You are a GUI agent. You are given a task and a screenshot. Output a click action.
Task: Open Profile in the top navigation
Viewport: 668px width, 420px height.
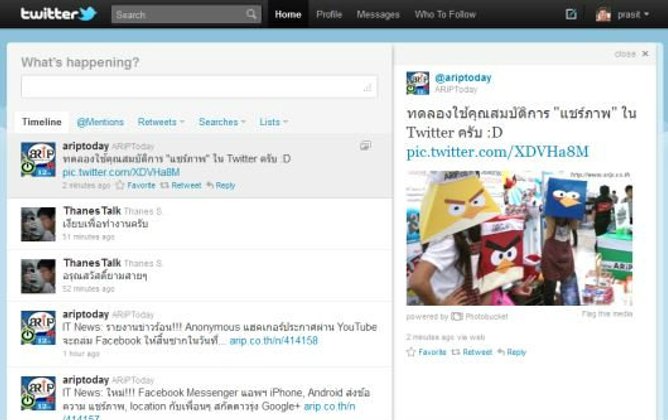coord(329,14)
